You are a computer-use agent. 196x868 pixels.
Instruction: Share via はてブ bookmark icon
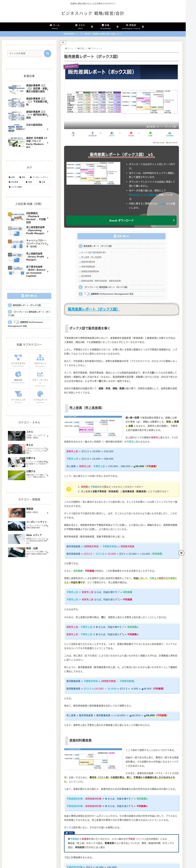tap(112, 134)
